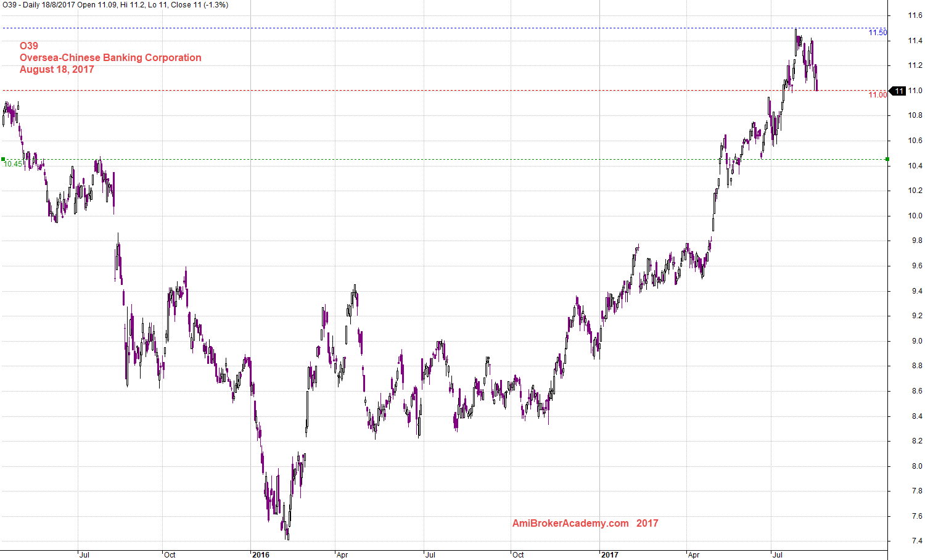Click the blue 11.50 resistance line label
This screenshot has height=560, width=925.
coord(878,33)
